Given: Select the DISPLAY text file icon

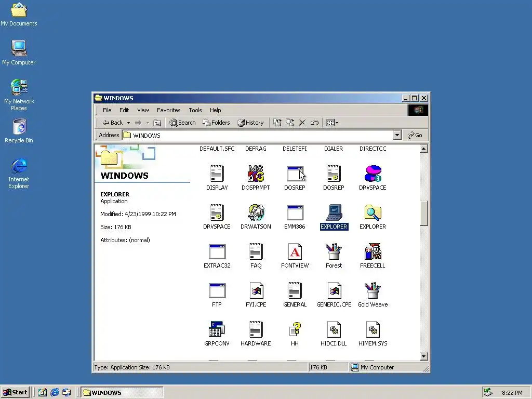Looking at the screenshot, I should point(217,174).
